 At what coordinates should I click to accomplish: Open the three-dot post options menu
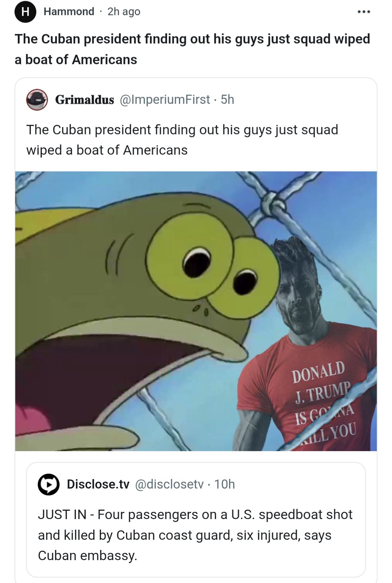point(364,12)
